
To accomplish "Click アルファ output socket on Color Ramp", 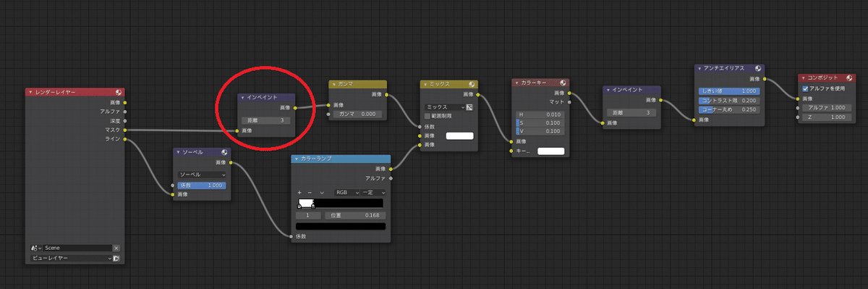I will click(391, 178).
